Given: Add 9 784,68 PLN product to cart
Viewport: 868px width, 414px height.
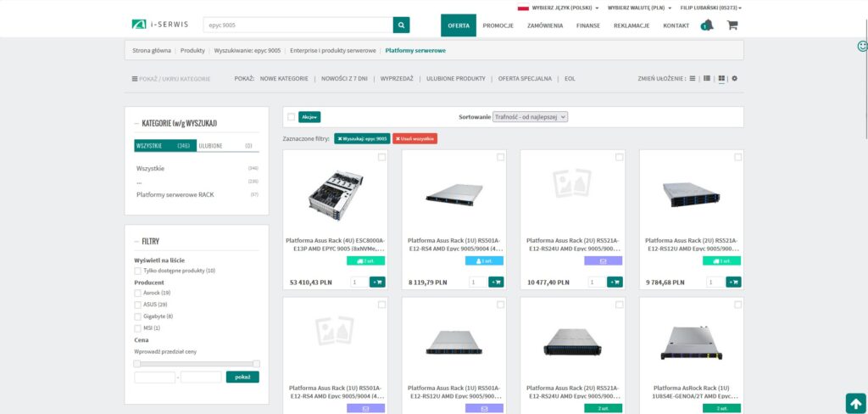Looking at the screenshot, I should point(733,283).
